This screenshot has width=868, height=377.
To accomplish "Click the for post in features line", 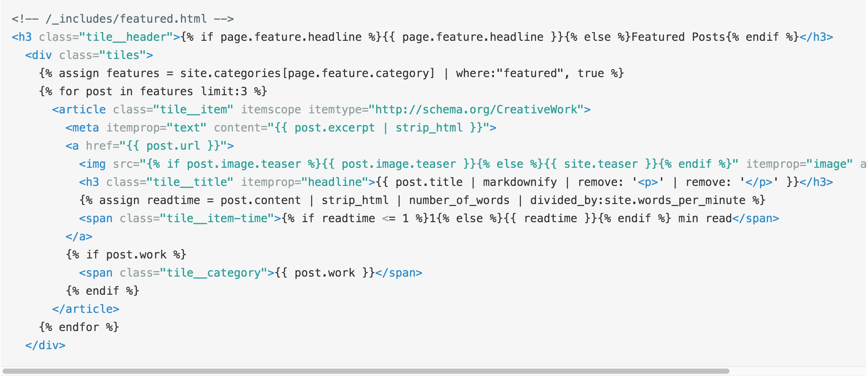I will (x=153, y=91).
